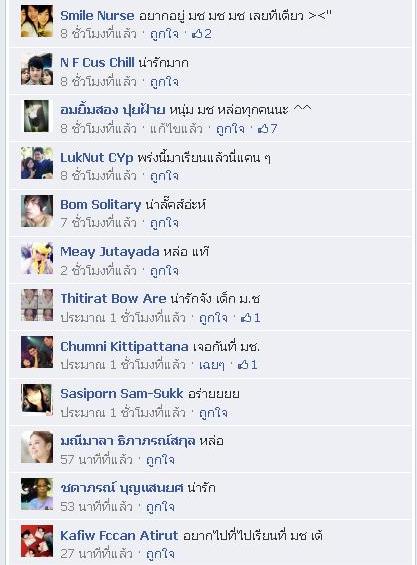Unlike Chumni Kittipattana's comment via เฉยๆ

212,365
